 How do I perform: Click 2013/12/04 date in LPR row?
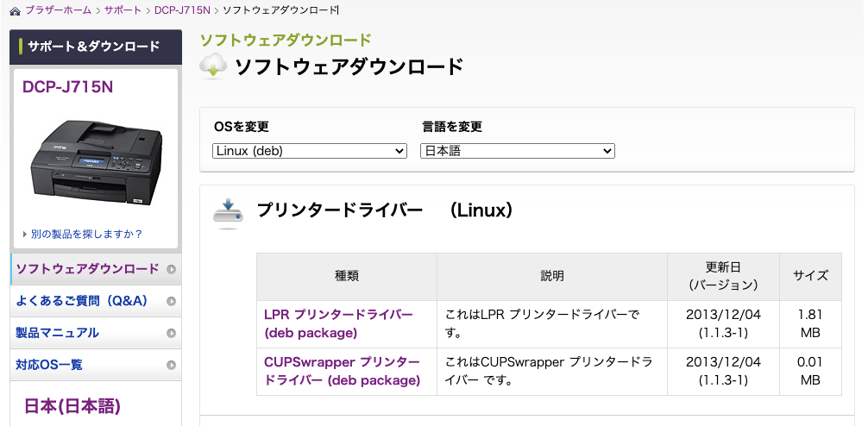click(723, 315)
